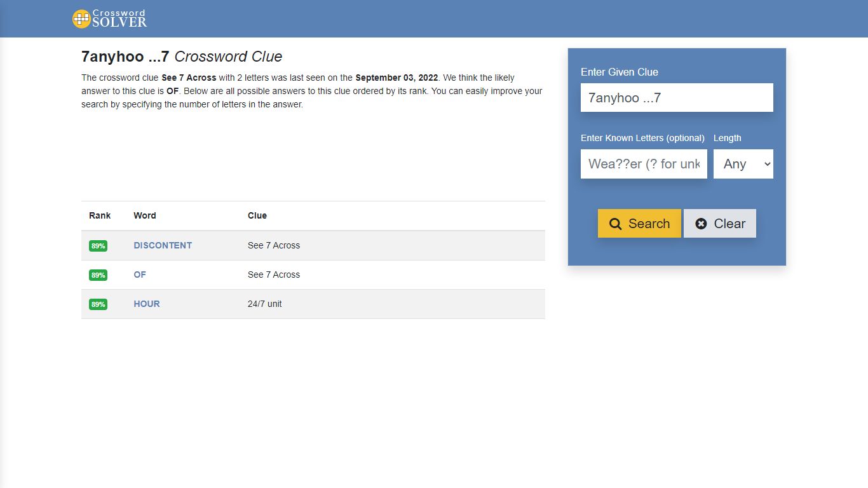Screen dimensions: 868x488
Task: Click the 89% badge in OF row
Action: pyautogui.click(x=98, y=275)
